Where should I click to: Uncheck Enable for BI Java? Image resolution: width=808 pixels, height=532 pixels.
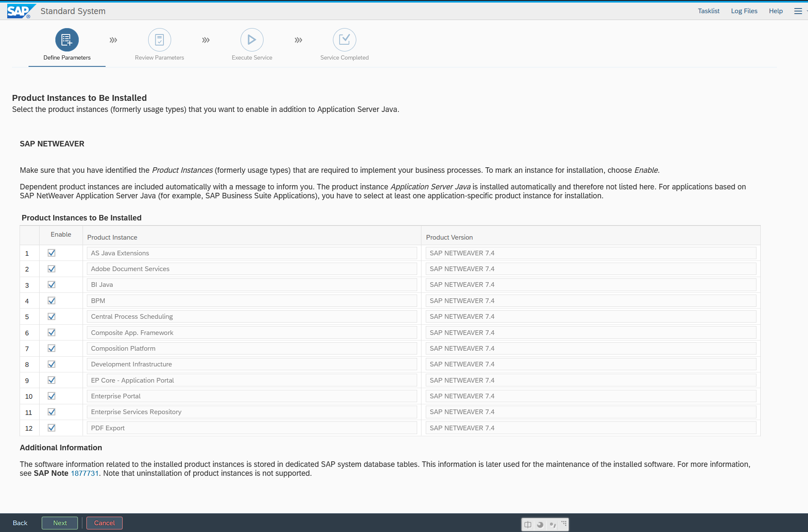(52, 285)
